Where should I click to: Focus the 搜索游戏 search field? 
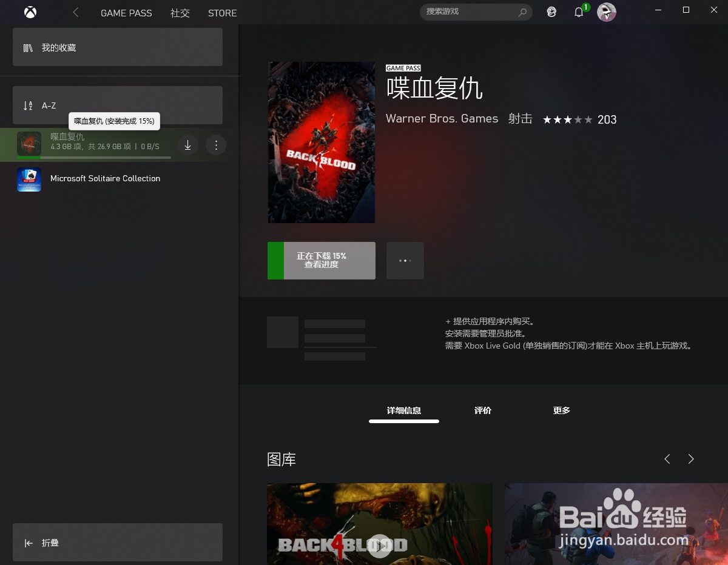476,12
